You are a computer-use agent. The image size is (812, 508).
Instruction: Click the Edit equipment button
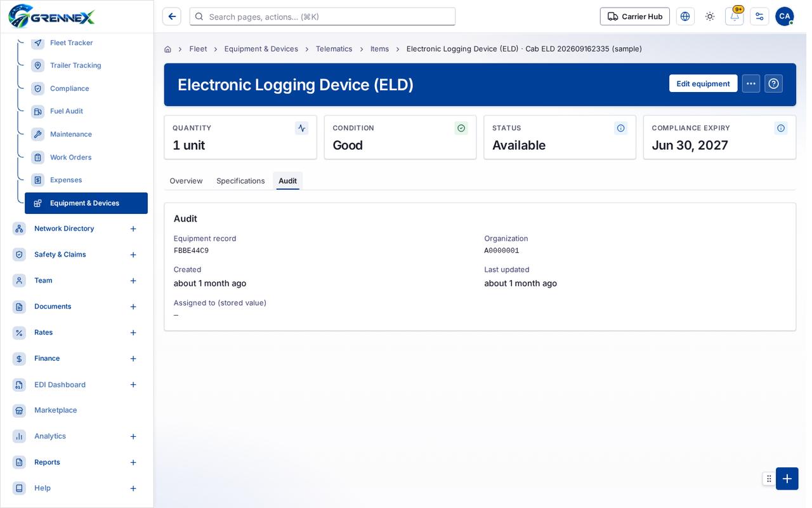703,84
